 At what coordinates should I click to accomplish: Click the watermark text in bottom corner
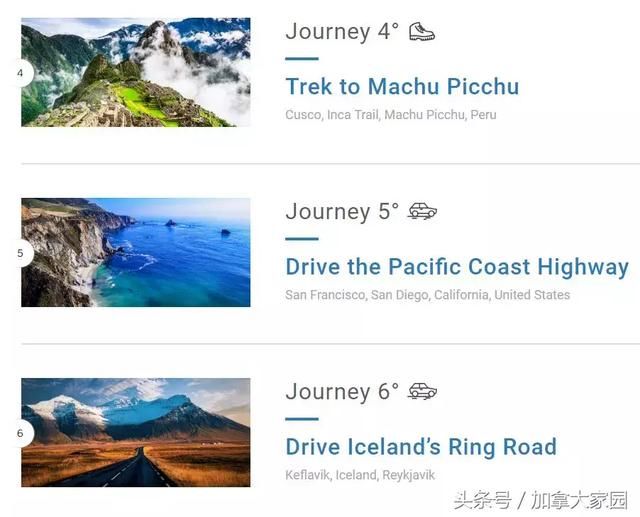(x=540, y=500)
